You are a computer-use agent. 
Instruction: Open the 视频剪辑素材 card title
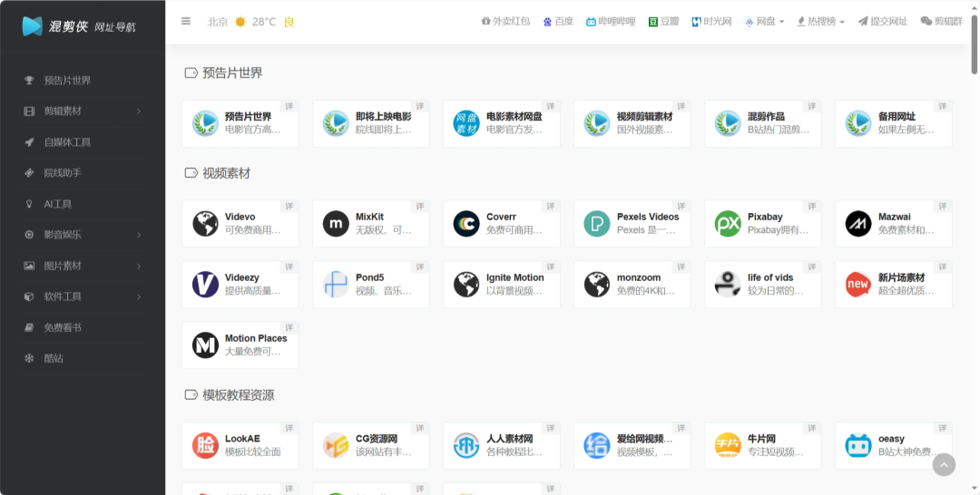tap(645, 117)
